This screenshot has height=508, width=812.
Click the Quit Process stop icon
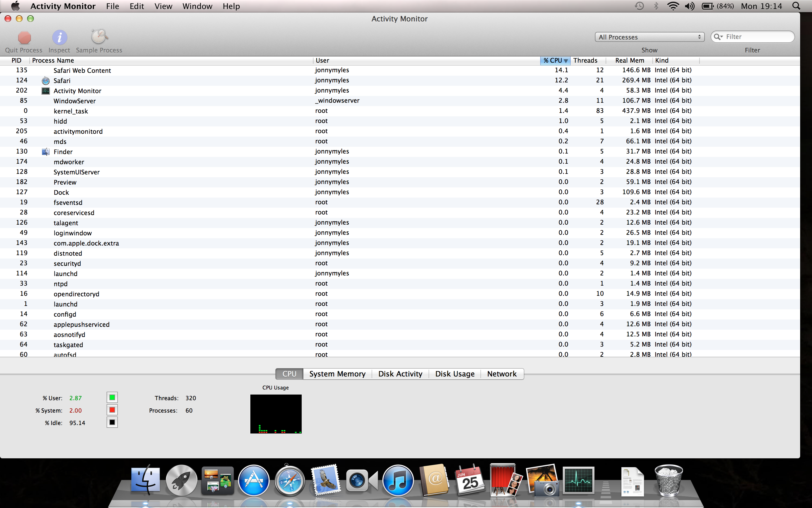pyautogui.click(x=24, y=37)
